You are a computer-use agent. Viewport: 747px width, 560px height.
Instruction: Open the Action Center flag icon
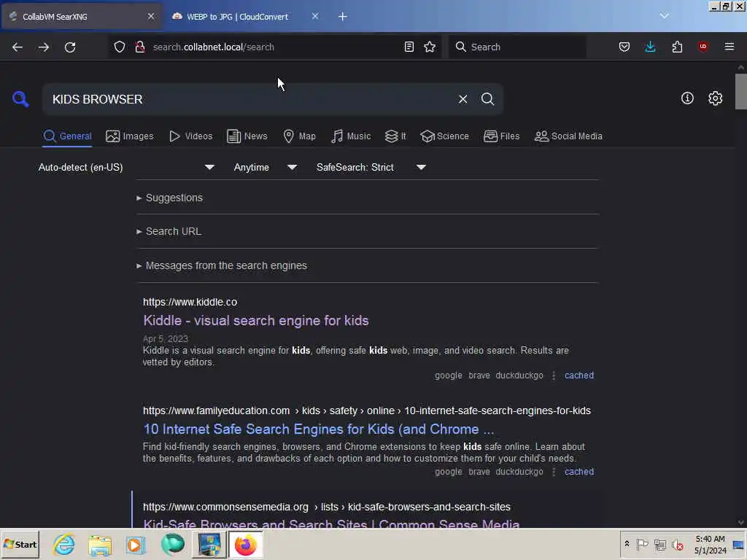(x=642, y=544)
